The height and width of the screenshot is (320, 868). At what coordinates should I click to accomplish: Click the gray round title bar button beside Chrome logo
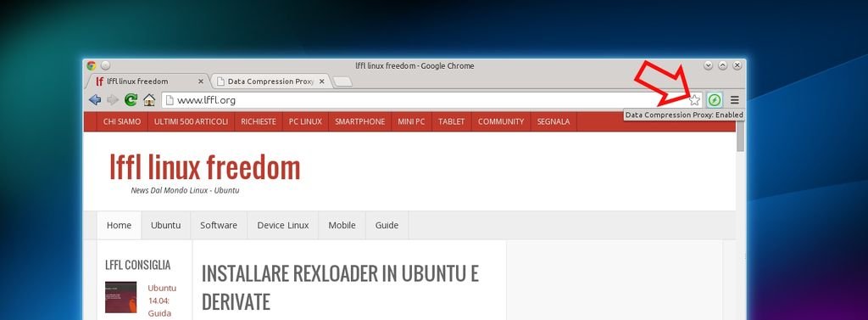(x=105, y=65)
